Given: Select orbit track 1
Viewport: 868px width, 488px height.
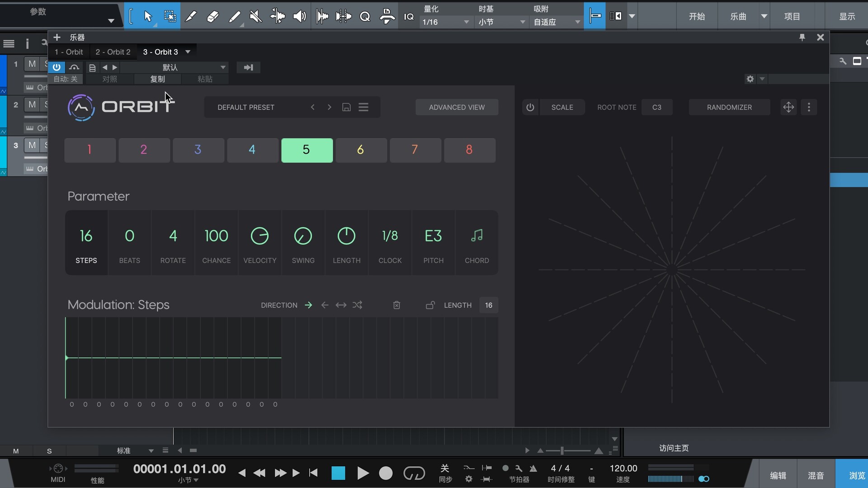Looking at the screenshot, I should 90,150.
